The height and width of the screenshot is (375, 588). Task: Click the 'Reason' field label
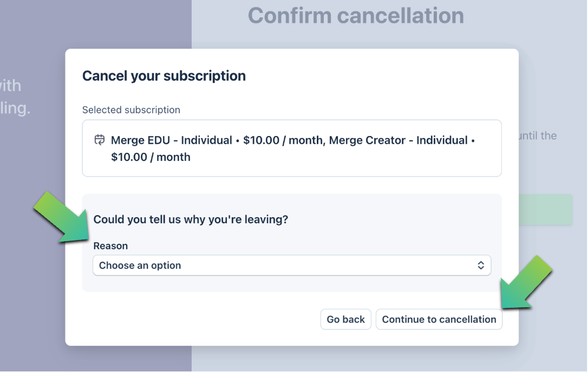tap(110, 246)
